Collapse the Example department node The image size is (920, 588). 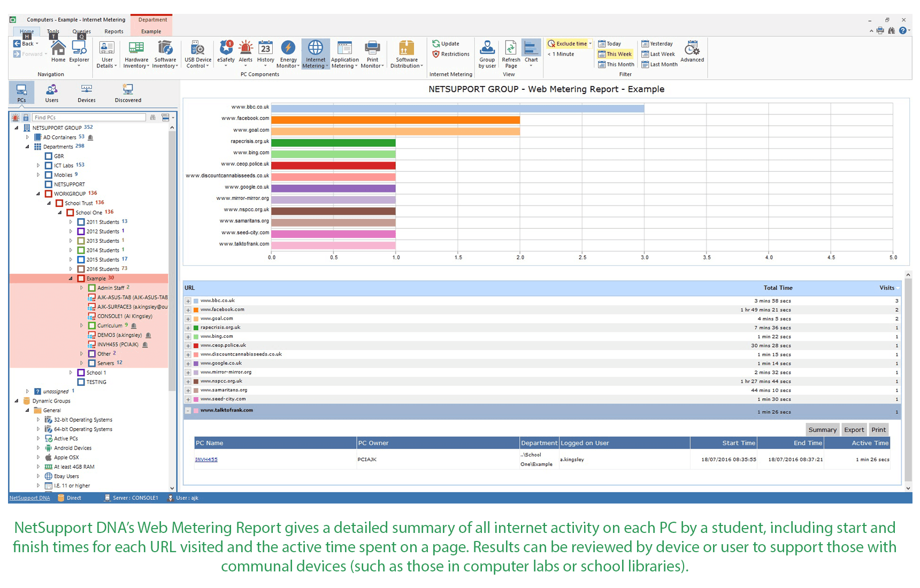coord(71,278)
